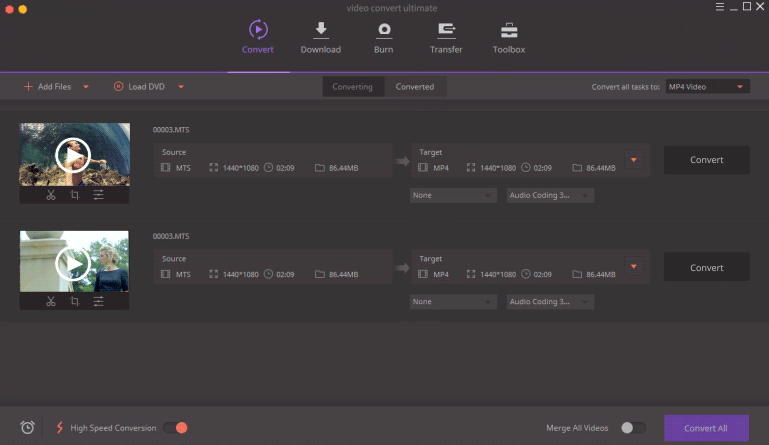Open the Convert tab icon
Image resolution: width=769 pixels, height=445 pixels.
pos(258,30)
